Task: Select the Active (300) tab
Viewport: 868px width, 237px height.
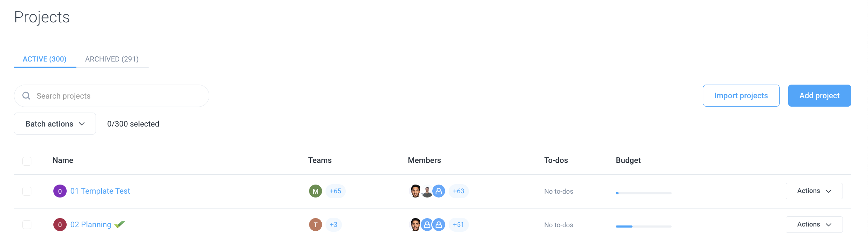Action: coord(45,59)
